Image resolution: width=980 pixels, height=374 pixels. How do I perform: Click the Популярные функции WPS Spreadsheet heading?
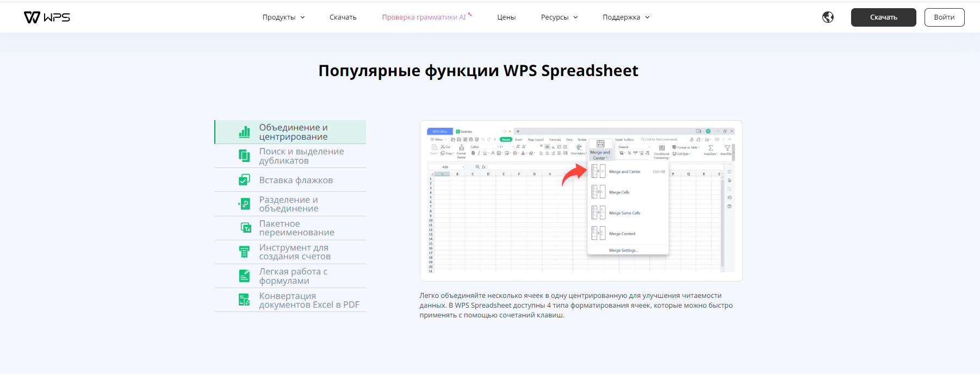click(x=478, y=71)
